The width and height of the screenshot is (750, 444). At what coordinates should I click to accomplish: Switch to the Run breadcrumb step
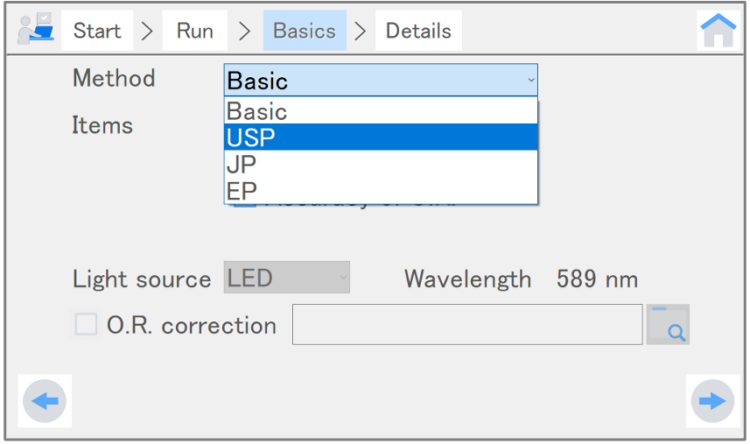point(195,31)
